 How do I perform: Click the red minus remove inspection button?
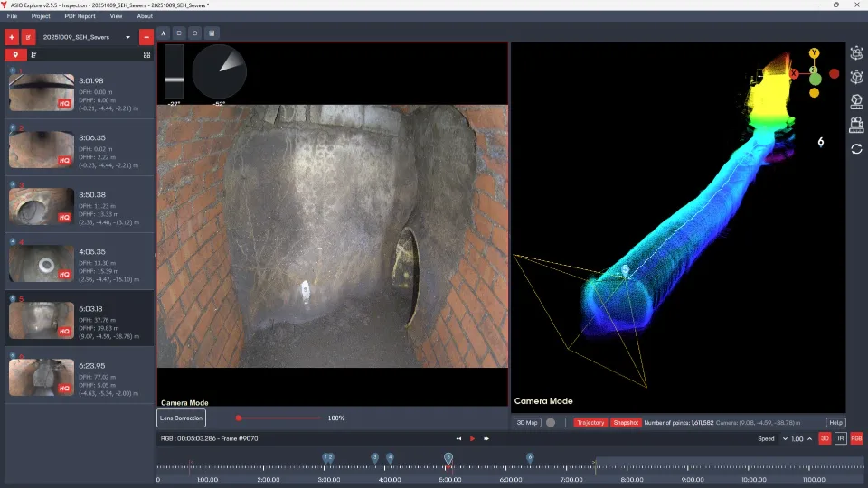point(146,37)
